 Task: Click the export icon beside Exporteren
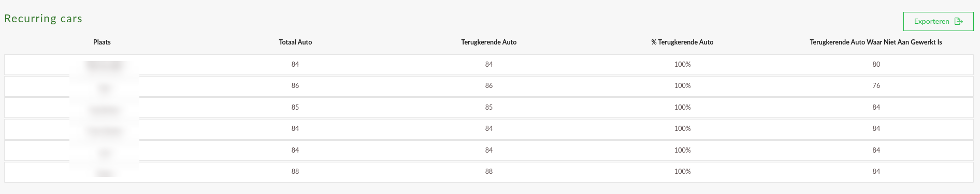959,21
